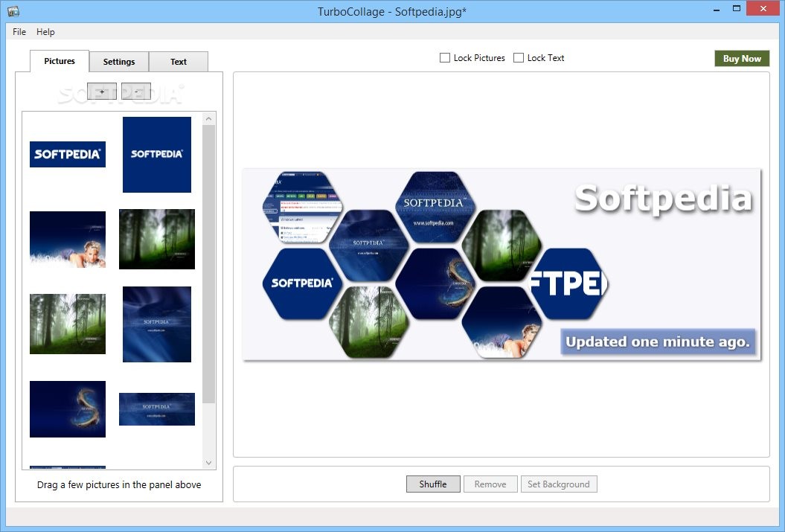Switch to the Pictures tab
Viewport: 785px width, 532px height.
click(60, 61)
